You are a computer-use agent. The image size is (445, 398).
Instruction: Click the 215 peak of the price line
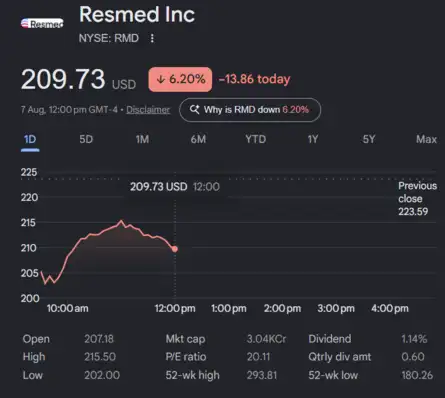(x=121, y=221)
